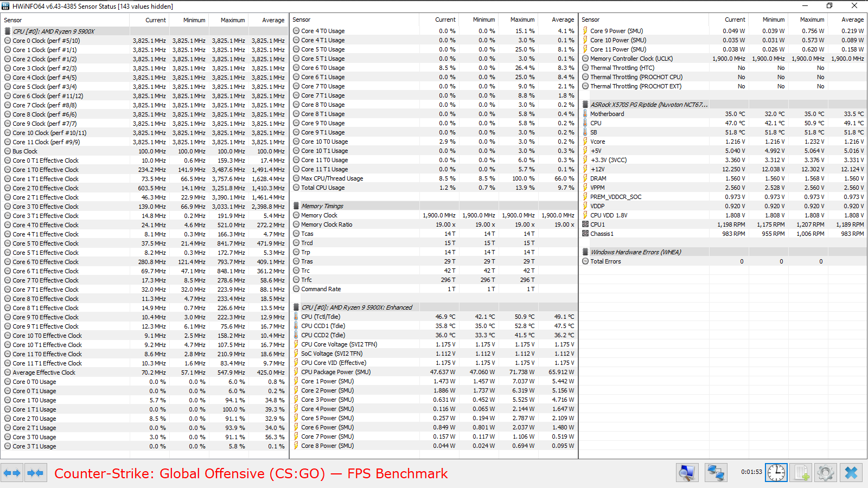Select the AMD Ryzen 9 5900X: Enhanced group header
Viewport: 868px width, 488px height.
pos(434,307)
